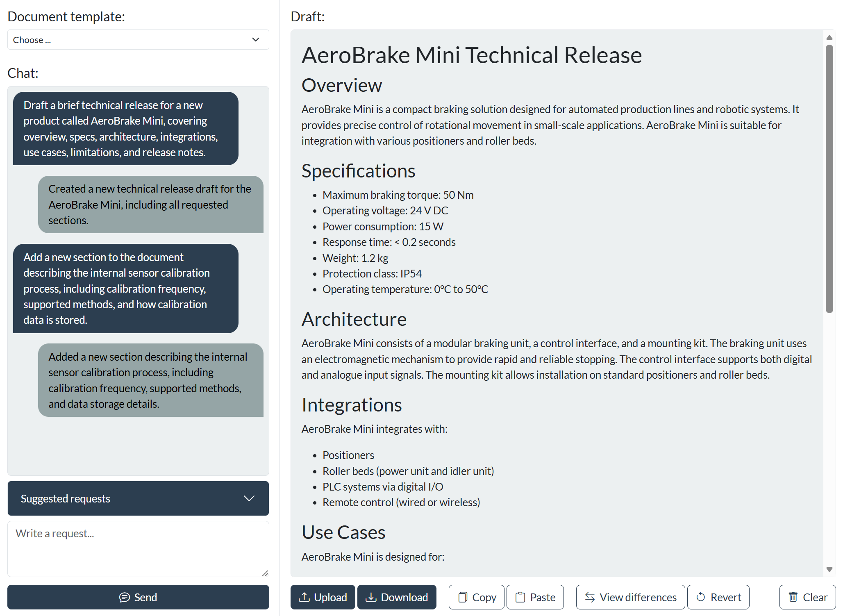Viewport: 843px width, 616px height.
Task: Focus the Write a request text field
Action: click(x=138, y=548)
